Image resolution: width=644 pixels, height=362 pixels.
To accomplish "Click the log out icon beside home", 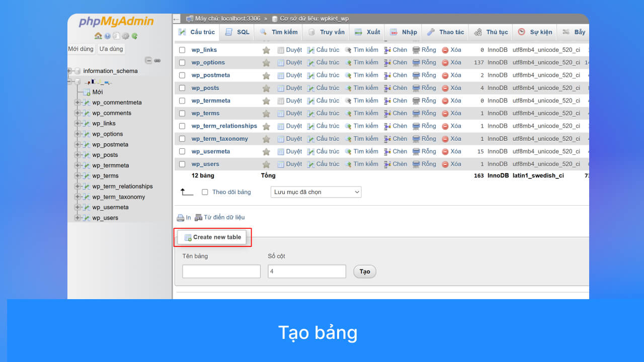I will coord(107,36).
